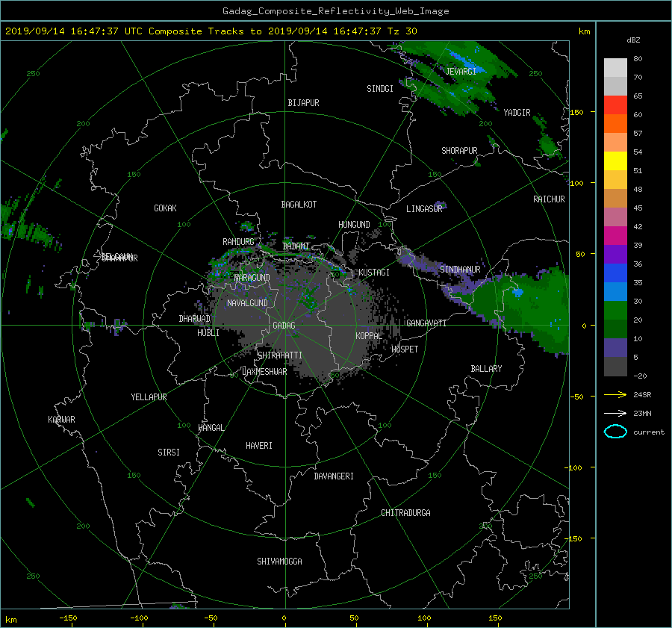Click the RAMDURG city label
This screenshot has height=628, width=672.
[x=238, y=242]
